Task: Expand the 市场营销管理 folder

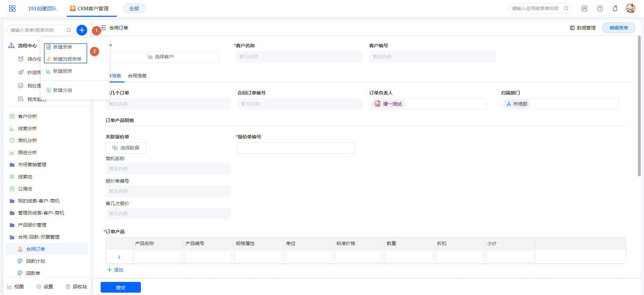Action: (x=32, y=165)
